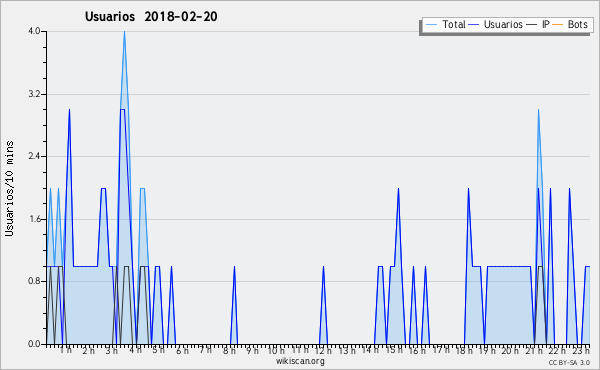Screen dimensions: 600x370
Task: Click the IP legend line swatch
Action: (x=532, y=24)
